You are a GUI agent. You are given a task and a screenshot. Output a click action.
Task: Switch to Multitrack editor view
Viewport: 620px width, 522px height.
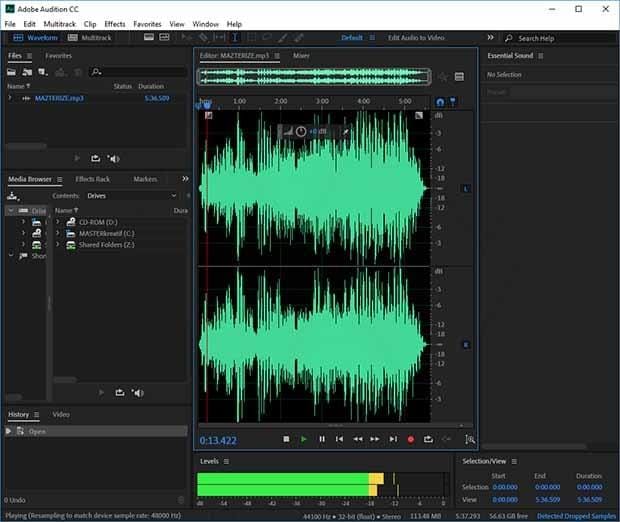[90, 38]
